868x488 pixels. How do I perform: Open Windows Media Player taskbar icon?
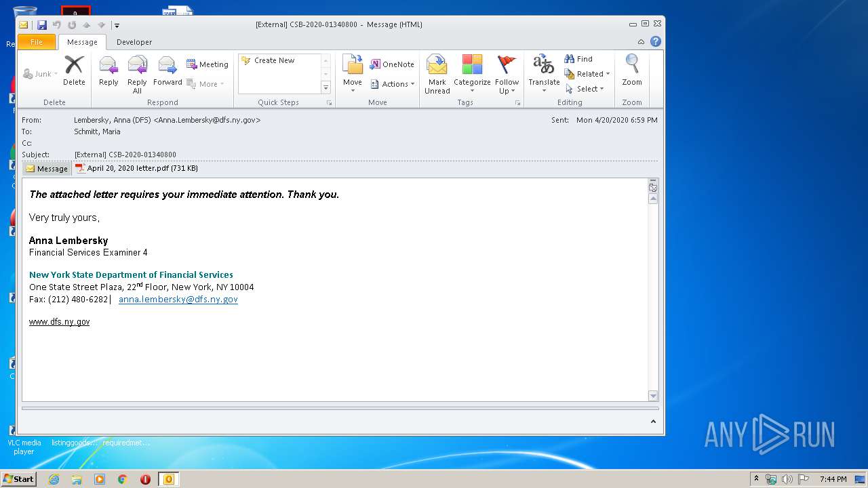point(100,479)
